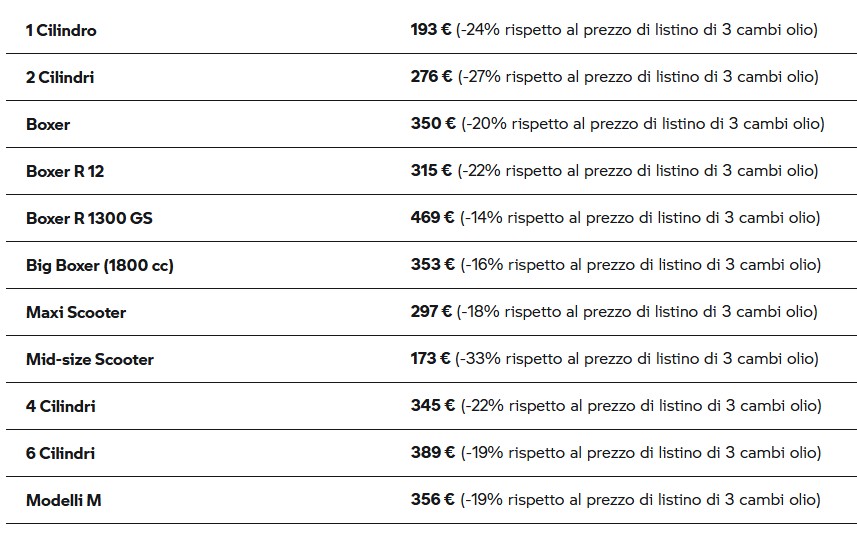Click the Modelli M row label
The width and height of the screenshot is (857, 540).
(63, 500)
